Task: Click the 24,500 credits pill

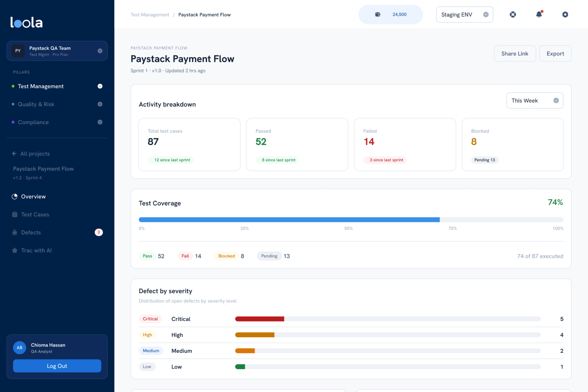Action: pyautogui.click(x=391, y=15)
